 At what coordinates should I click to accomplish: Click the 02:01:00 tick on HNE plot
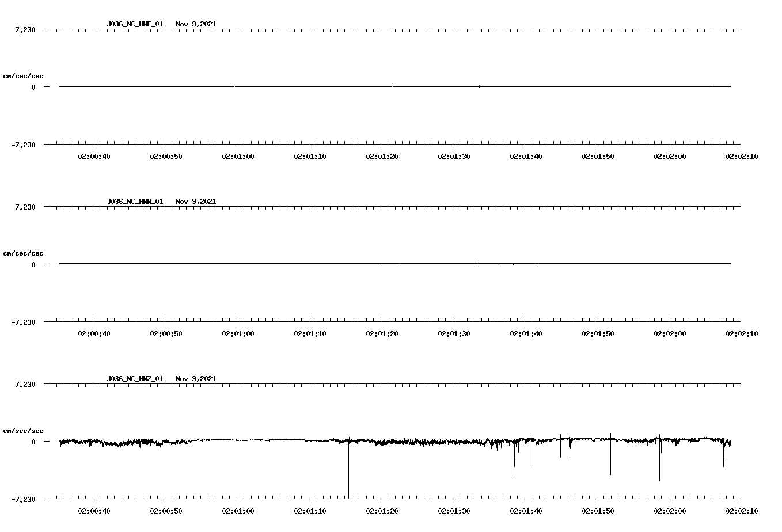coord(237,156)
